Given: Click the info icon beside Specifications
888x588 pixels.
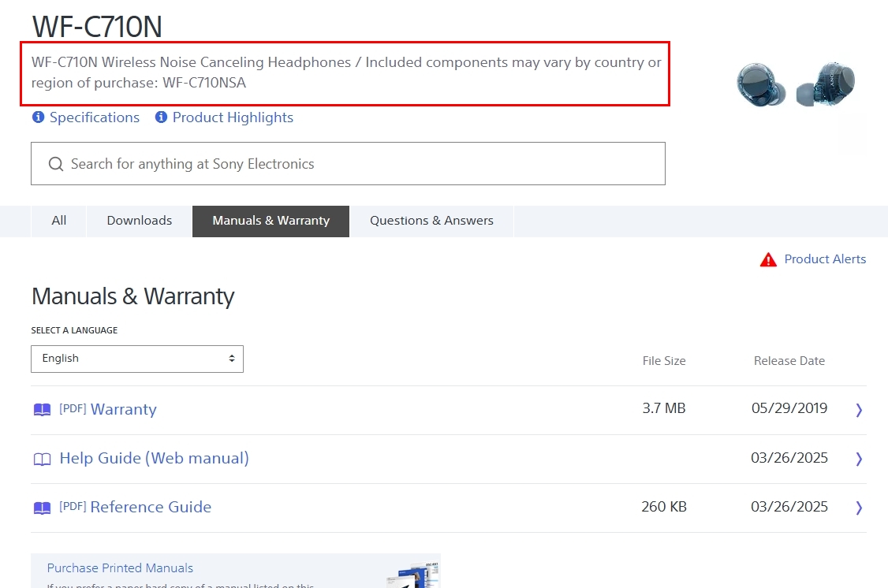Looking at the screenshot, I should coord(38,117).
